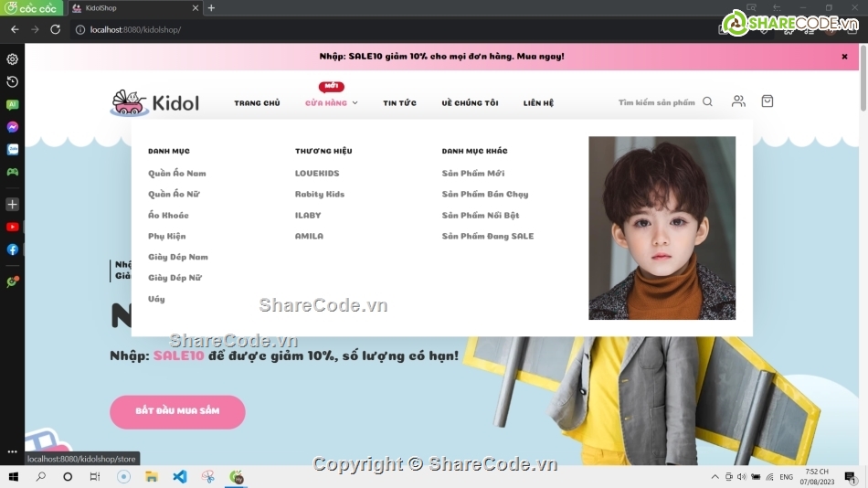Viewport: 868px width, 488px height.
Task: Dismiss the SALE10 promo banner
Action: pos(844,57)
